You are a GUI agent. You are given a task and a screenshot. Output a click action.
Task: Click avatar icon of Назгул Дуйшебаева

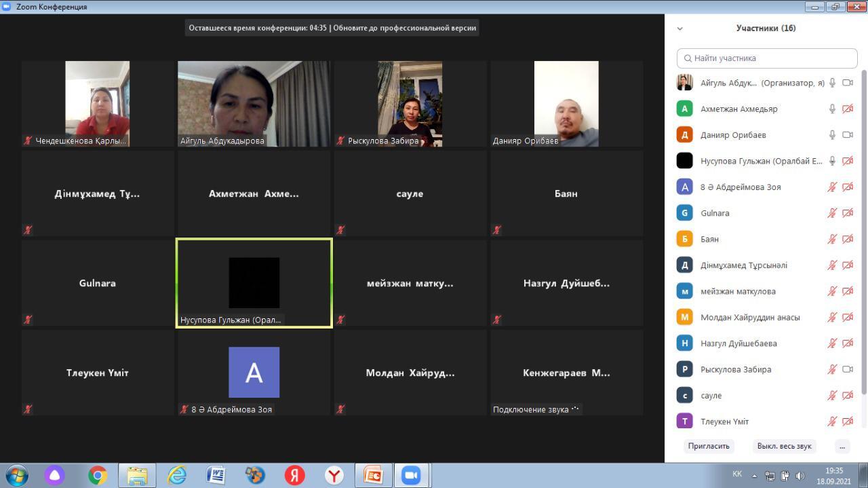(684, 343)
